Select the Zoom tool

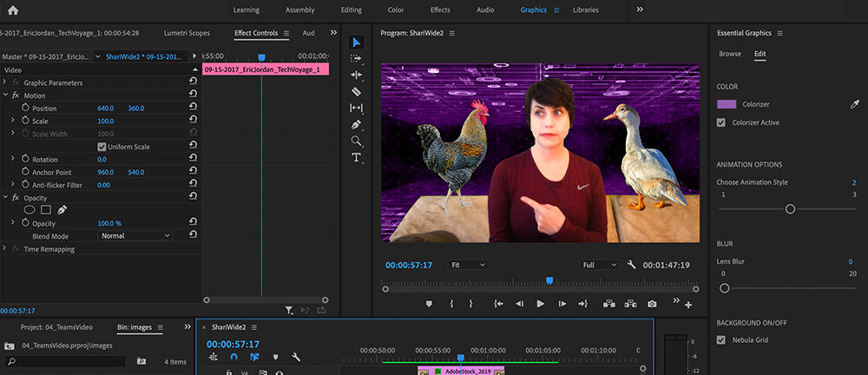pyautogui.click(x=356, y=141)
